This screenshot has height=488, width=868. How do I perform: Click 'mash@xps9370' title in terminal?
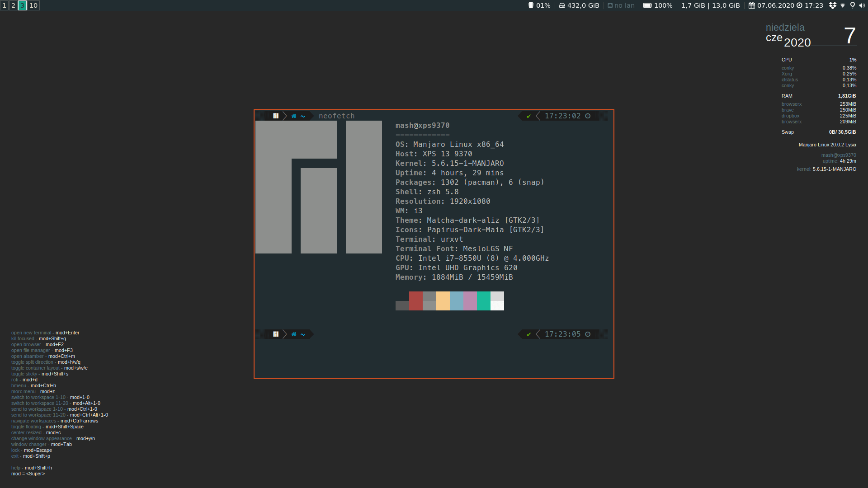click(x=422, y=126)
